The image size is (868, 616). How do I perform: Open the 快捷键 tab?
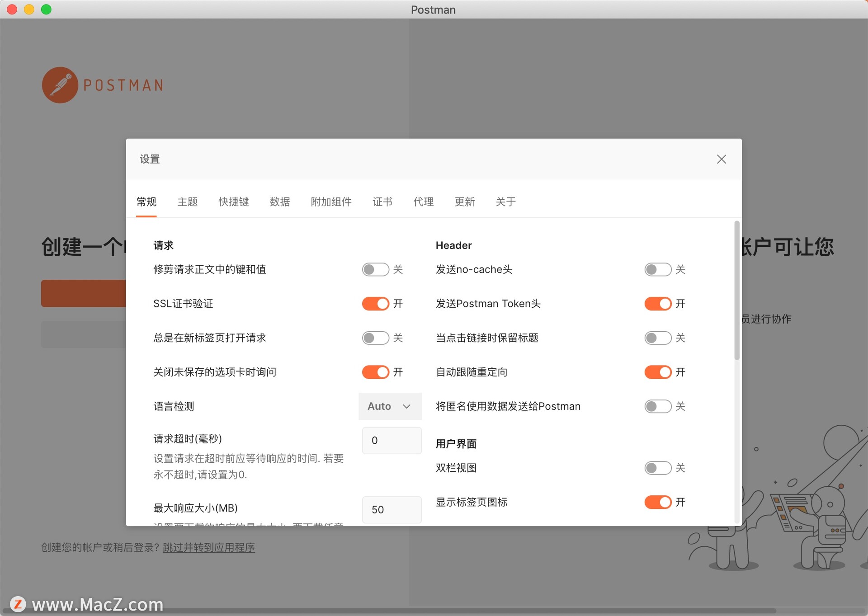coord(234,202)
